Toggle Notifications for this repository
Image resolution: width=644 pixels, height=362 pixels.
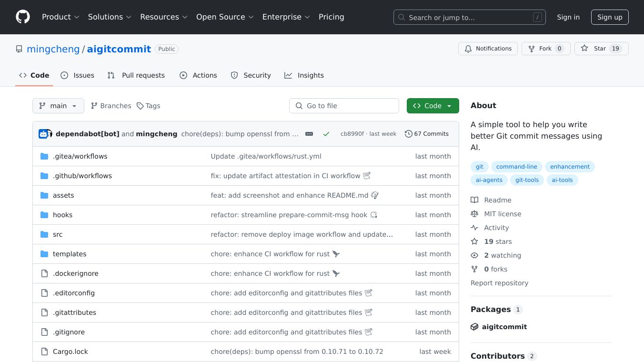click(x=488, y=49)
